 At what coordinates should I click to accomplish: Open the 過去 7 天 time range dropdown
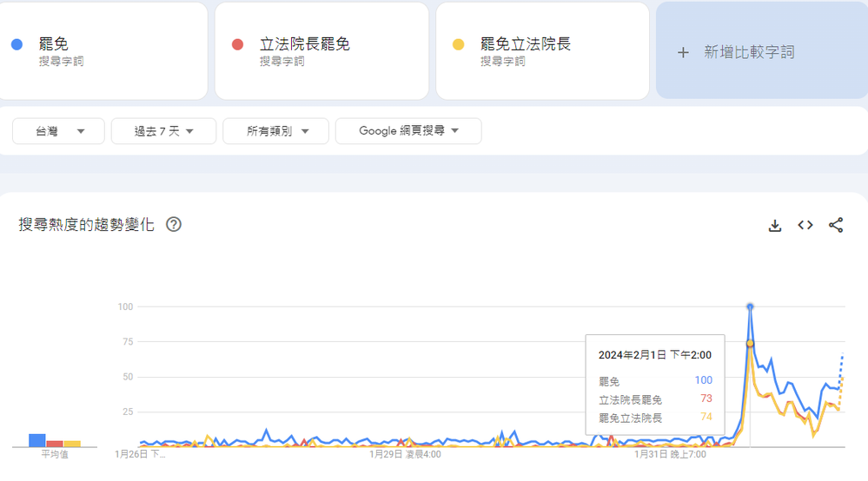pos(164,131)
